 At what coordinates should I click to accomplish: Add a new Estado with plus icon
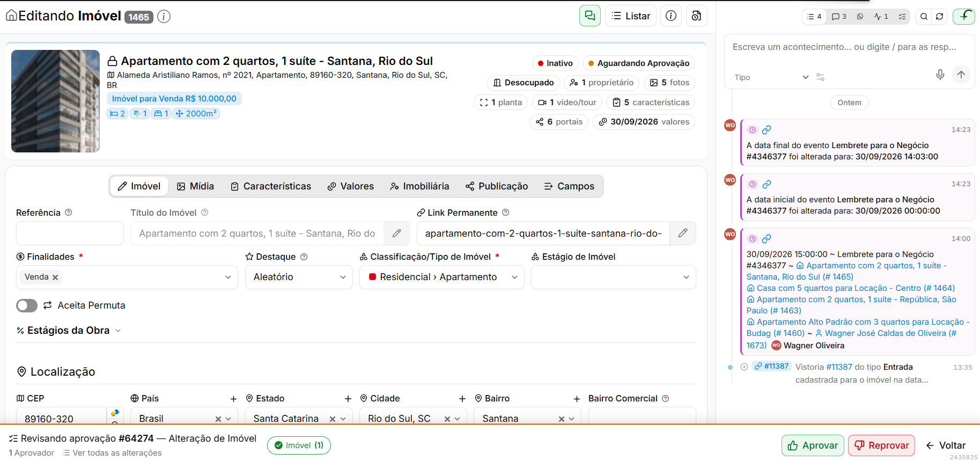point(348,399)
